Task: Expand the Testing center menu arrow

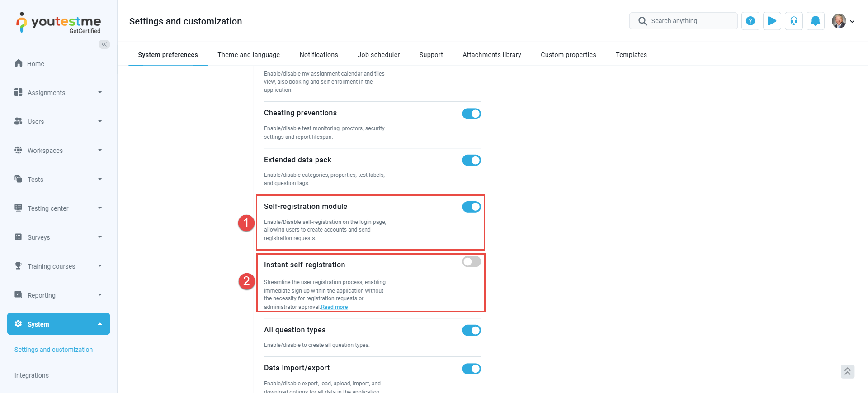Action: point(100,208)
